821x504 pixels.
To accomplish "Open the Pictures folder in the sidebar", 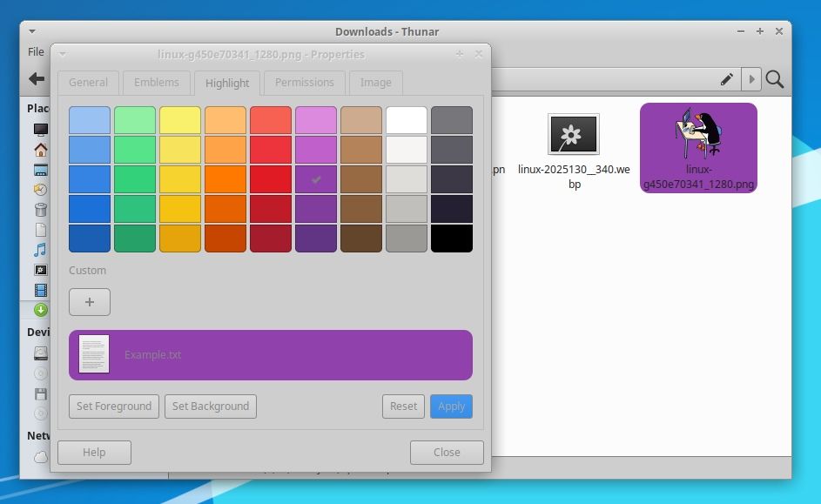I will (40, 269).
